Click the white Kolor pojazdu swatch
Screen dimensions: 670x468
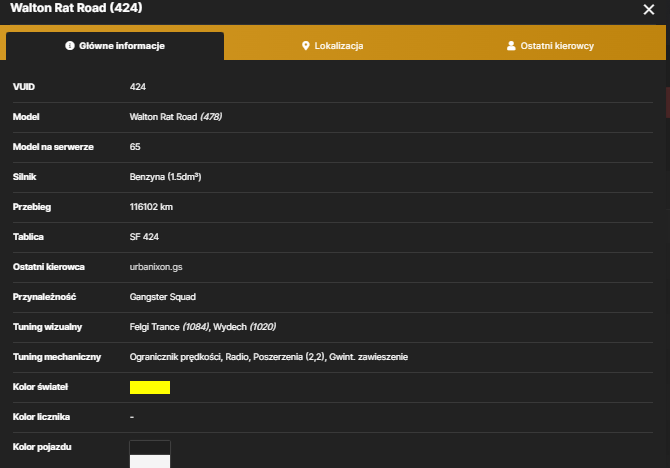tap(150, 462)
